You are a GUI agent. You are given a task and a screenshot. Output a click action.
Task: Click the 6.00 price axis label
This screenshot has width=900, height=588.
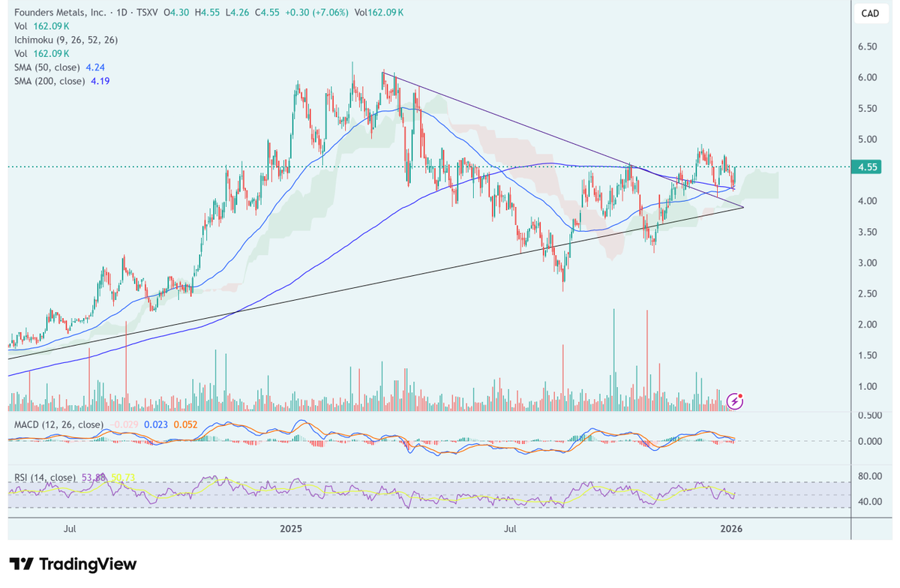(867, 77)
